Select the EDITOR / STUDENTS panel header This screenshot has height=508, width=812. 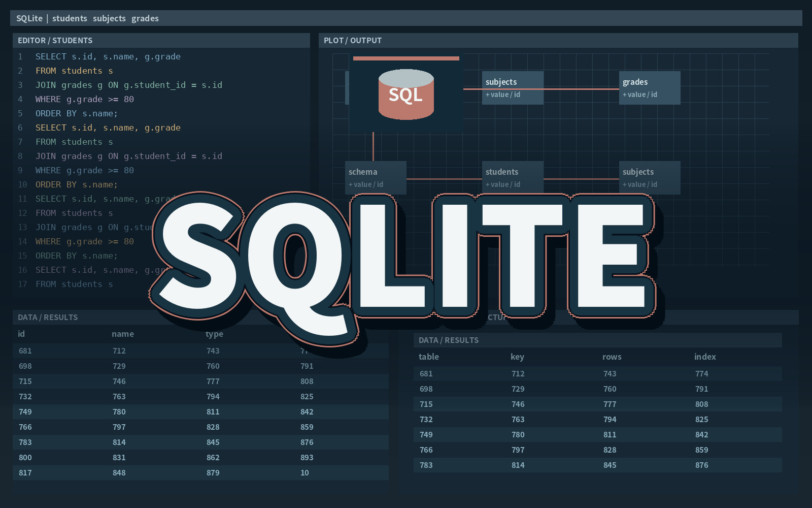[x=161, y=40]
